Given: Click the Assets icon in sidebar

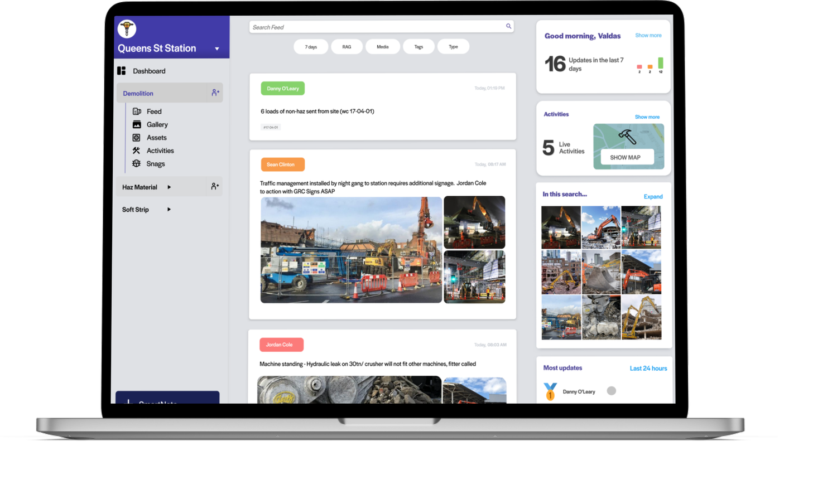Looking at the screenshot, I should click(x=137, y=138).
